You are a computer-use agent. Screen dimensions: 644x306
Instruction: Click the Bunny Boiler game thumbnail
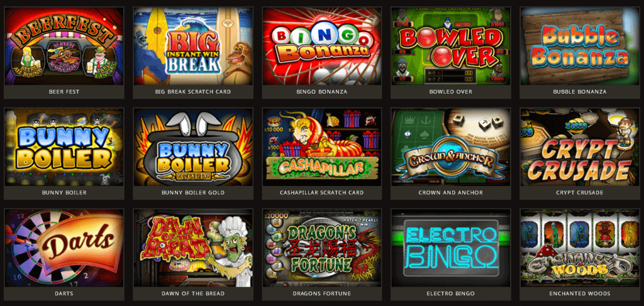64,147
